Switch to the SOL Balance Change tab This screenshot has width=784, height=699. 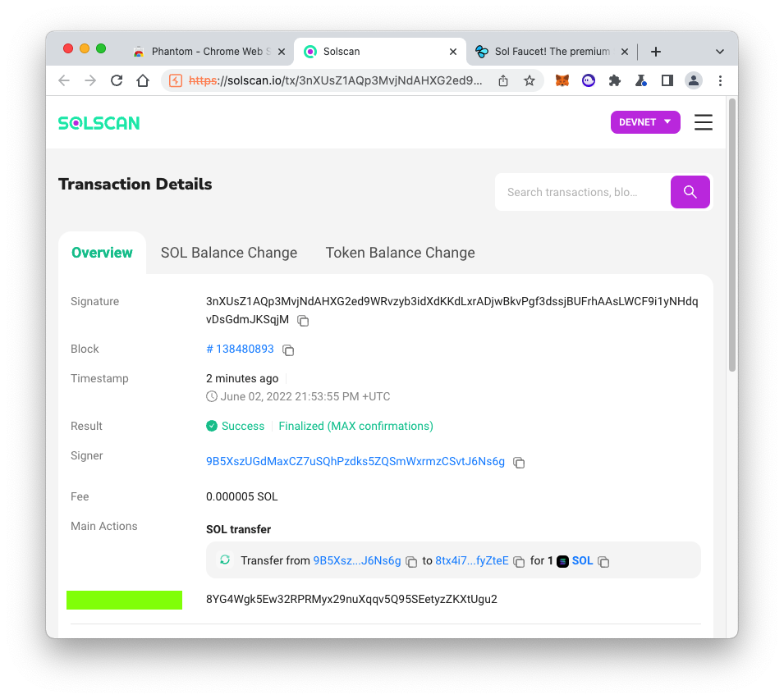[x=229, y=253]
